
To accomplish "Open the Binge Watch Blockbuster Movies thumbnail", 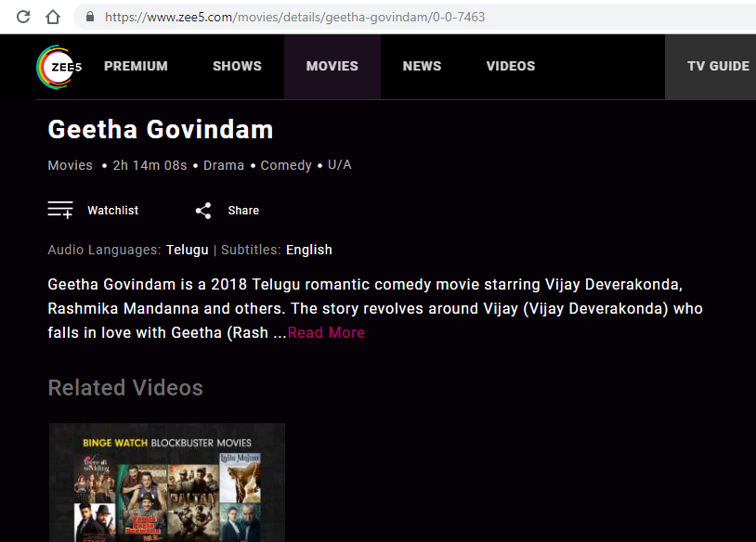I will (x=167, y=483).
